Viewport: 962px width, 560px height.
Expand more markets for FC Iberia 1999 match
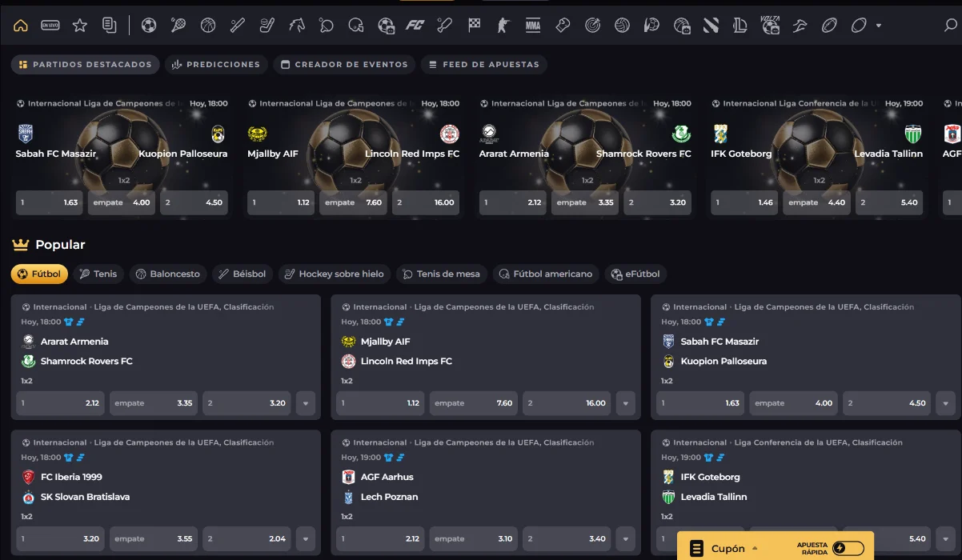click(x=305, y=538)
